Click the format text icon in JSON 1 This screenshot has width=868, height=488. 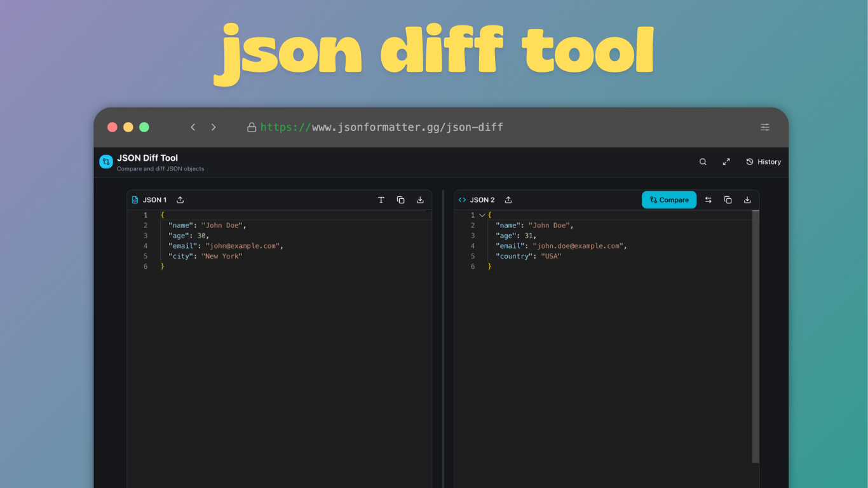(381, 200)
